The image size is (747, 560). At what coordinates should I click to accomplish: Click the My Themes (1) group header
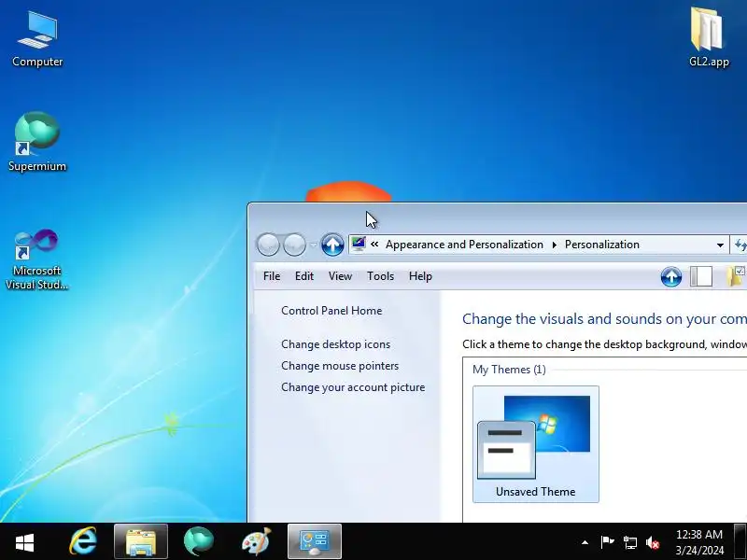(509, 370)
